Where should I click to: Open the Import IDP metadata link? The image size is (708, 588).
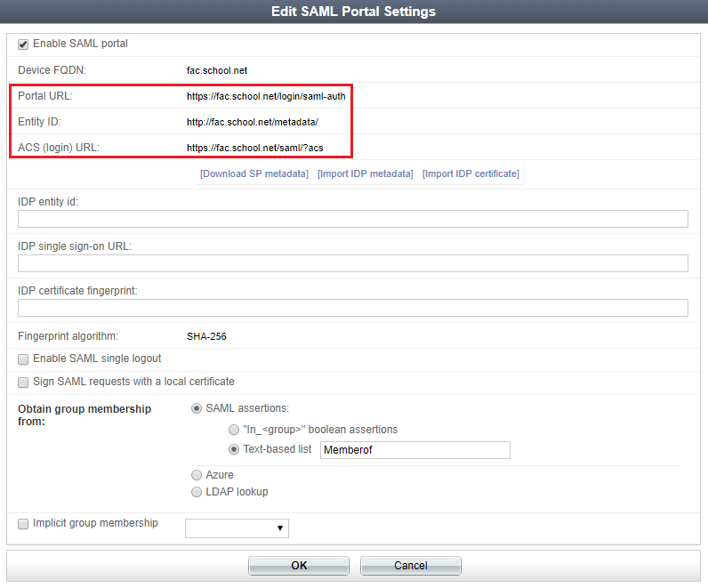tap(365, 173)
